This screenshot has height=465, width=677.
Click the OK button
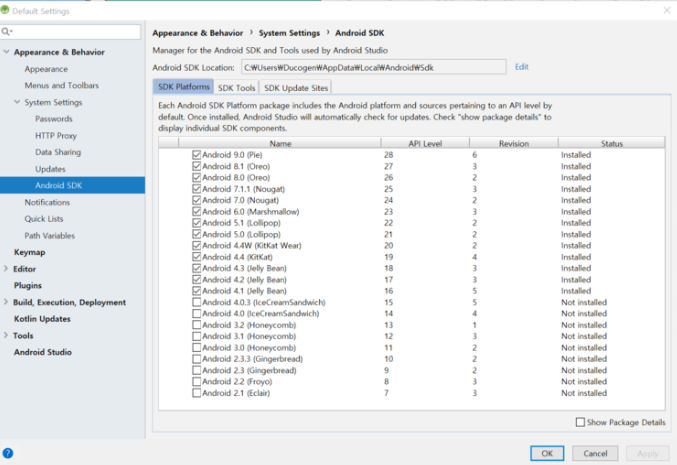coord(547,453)
